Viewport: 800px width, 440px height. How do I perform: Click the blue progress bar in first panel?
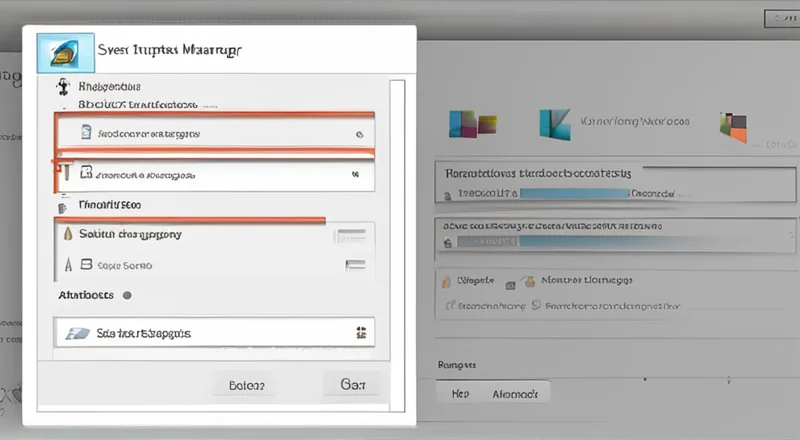[573, 192]
